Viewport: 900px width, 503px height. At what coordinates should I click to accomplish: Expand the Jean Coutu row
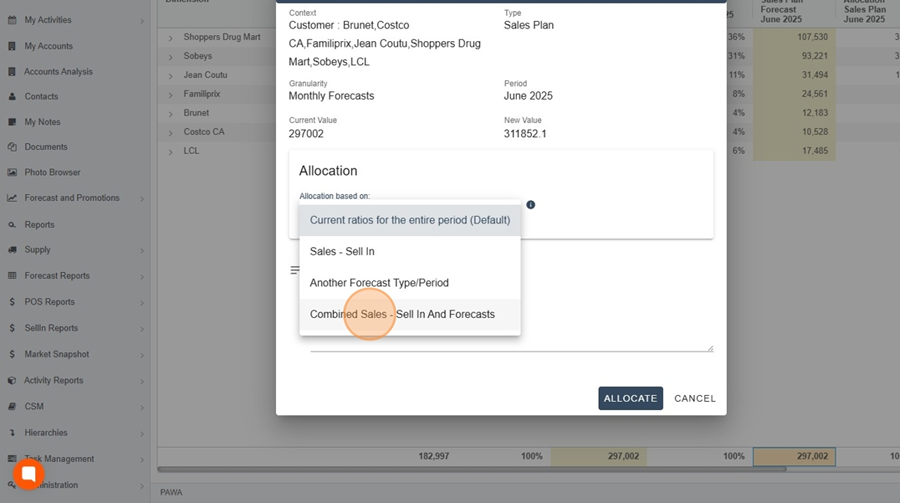170,76
